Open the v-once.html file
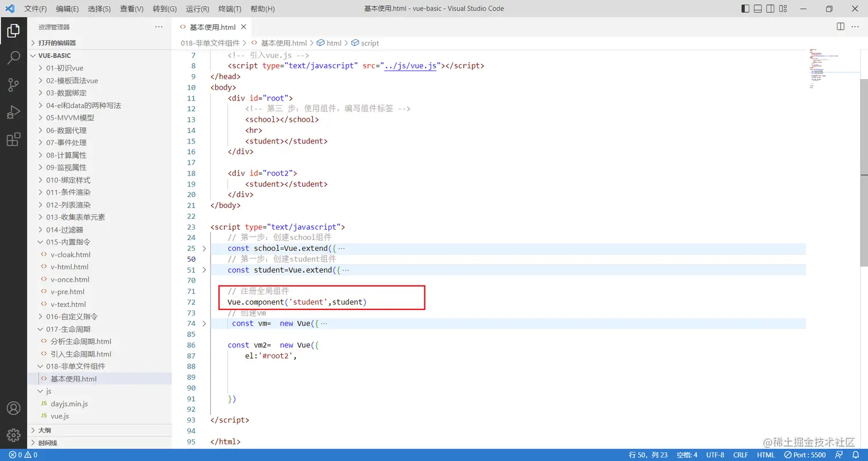 tap(100, 280)
